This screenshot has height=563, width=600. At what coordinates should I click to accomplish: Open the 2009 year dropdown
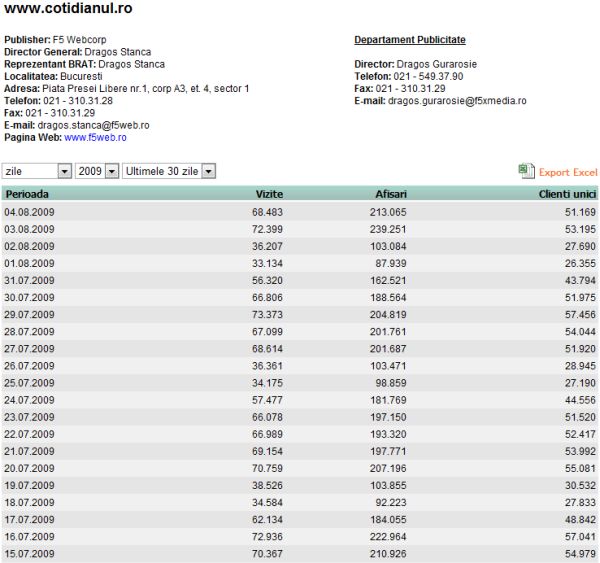[x=97, y=171]
